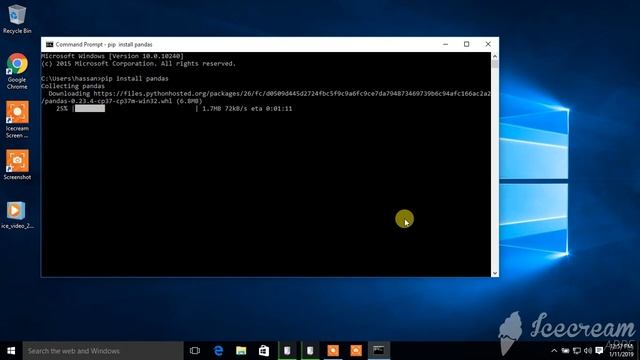Open Task View from the taskbar
Image resolution: width=640 pixels, height=360 pixels.
pyautogui.click(x=195, y=351)
